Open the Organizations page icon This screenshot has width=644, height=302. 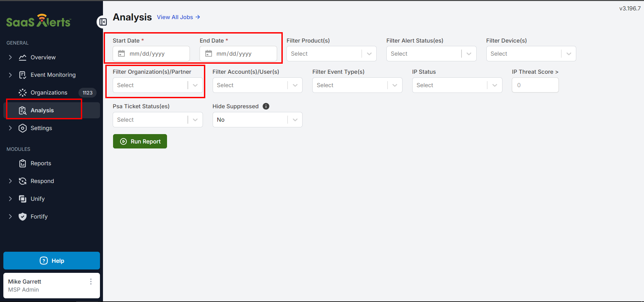coord(22,93)
